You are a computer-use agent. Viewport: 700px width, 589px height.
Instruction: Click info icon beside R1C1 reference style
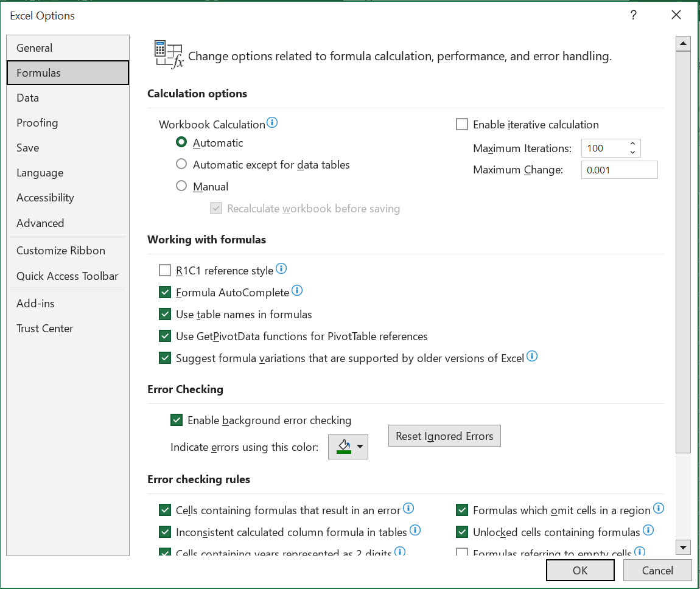281,269
